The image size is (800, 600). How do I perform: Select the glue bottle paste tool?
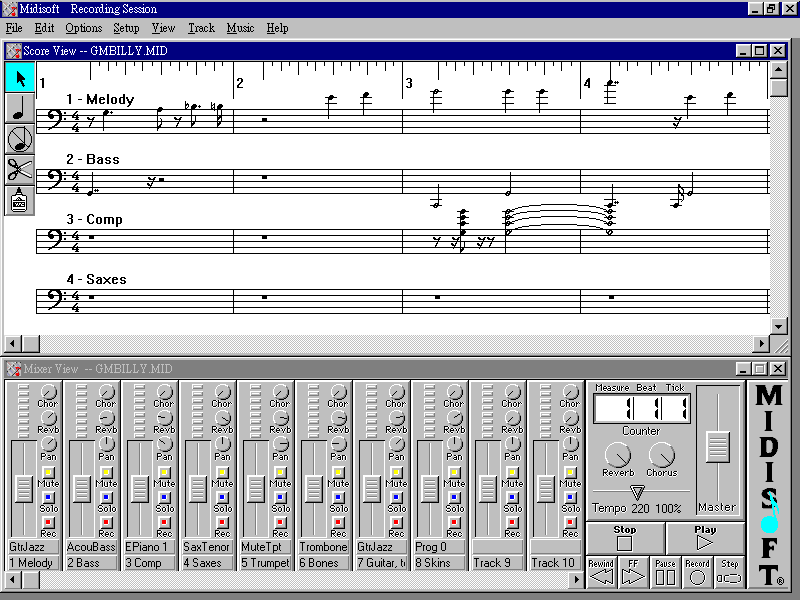tap(19, 200)
